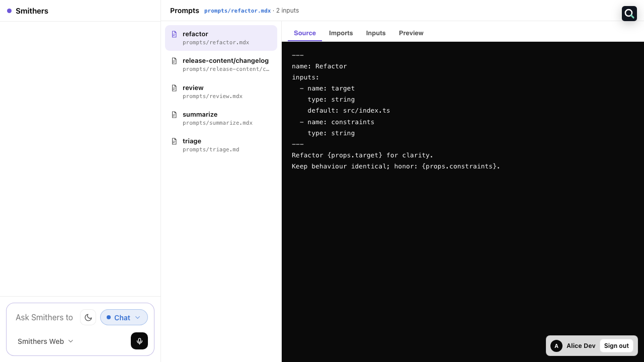
Task: Click the summarize prompt file icon
Action: [174, 115]
